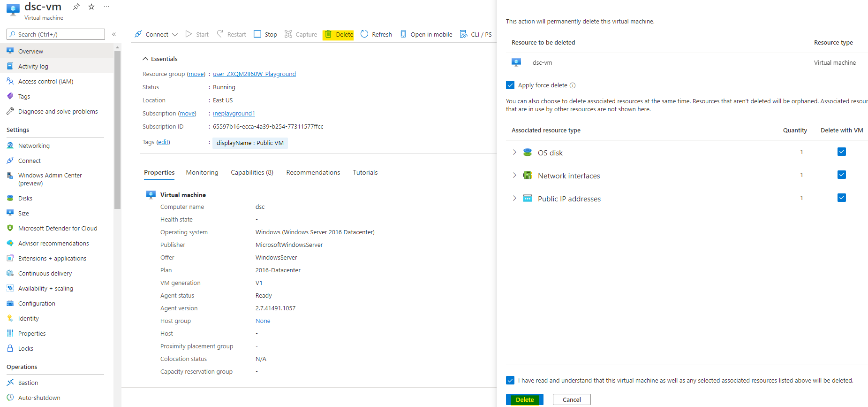868x407 pixels.
Task: Click the CLI / PS icon
Action: point(463,34)
